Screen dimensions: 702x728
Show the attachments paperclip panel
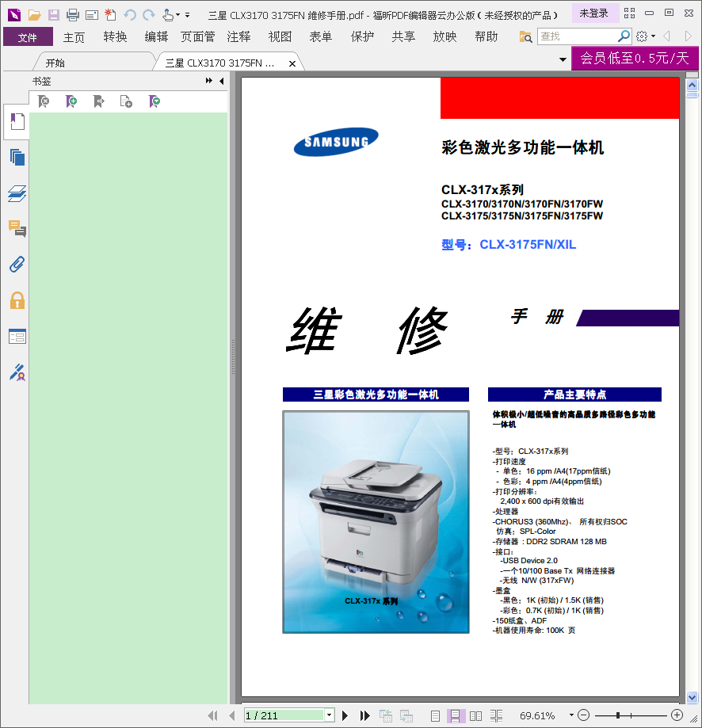pos(17,265)
